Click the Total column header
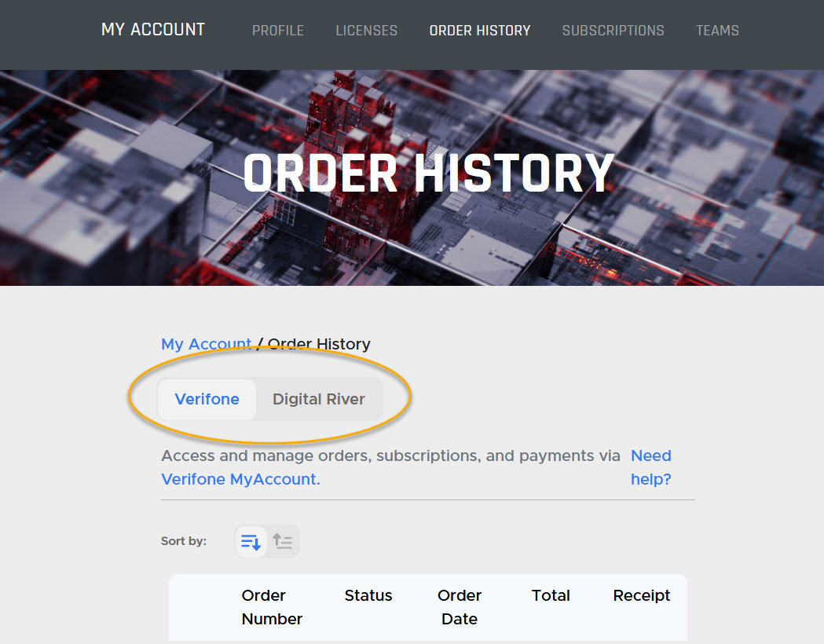 (551, 595)
